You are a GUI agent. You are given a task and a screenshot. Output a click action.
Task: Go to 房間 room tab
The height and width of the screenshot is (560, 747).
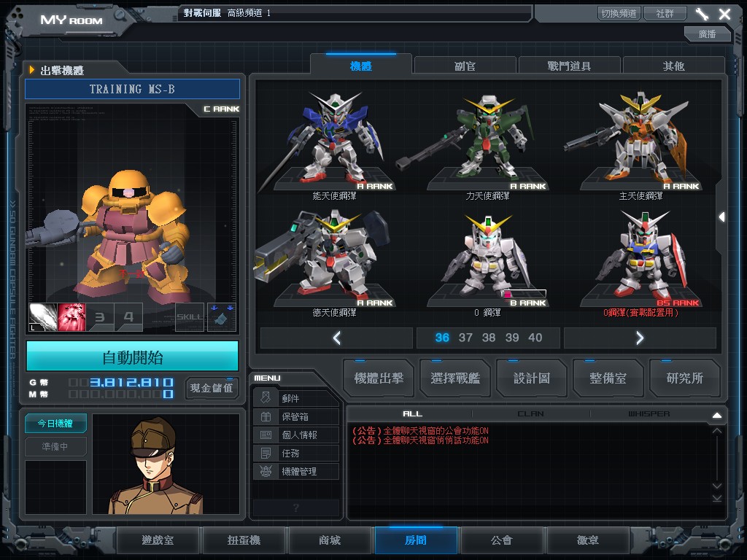point(416,540)
